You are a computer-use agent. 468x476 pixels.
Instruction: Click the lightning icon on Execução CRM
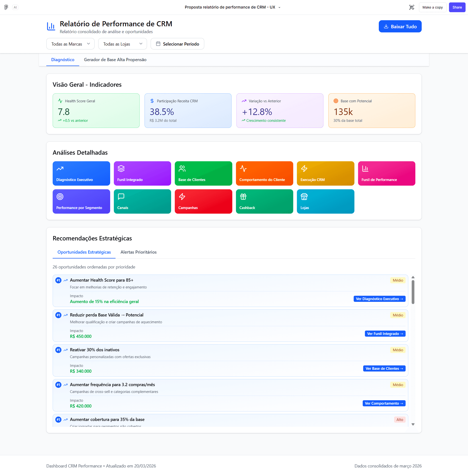(x=304, y=169)
